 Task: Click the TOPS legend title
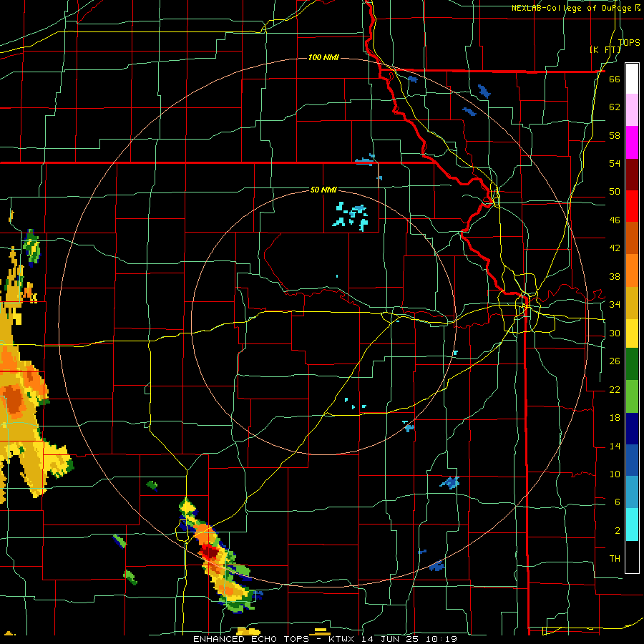[629, 42]
